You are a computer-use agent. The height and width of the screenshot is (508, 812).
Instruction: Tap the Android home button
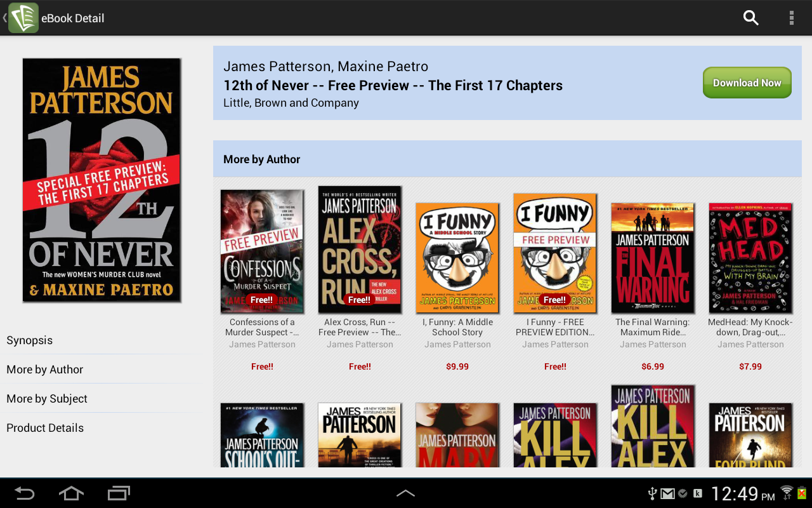pyautogui.click(x=71, y=493)
